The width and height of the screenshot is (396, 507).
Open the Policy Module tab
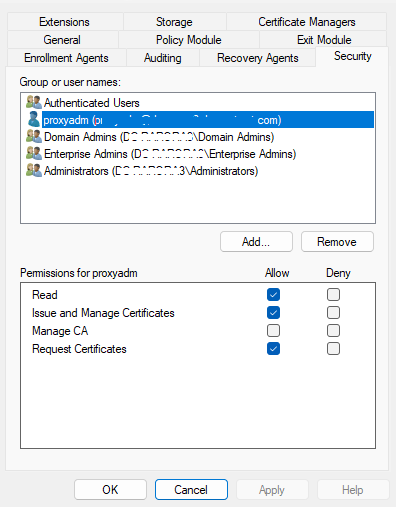point(189,40)
